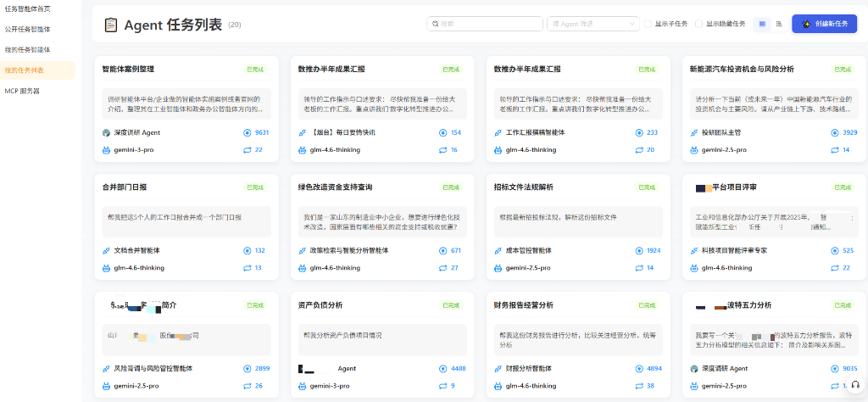Open the 按 Agent 筛选 dropdown

593,24
